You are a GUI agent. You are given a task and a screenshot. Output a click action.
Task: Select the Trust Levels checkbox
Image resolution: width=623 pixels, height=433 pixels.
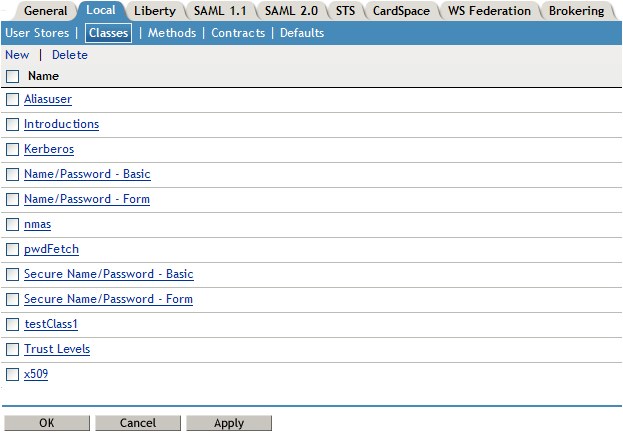tap(12, 349)
